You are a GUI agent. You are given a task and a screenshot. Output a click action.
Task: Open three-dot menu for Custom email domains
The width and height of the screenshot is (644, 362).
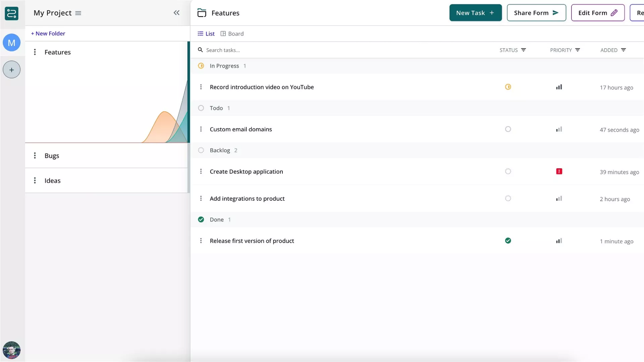(201, 129)
